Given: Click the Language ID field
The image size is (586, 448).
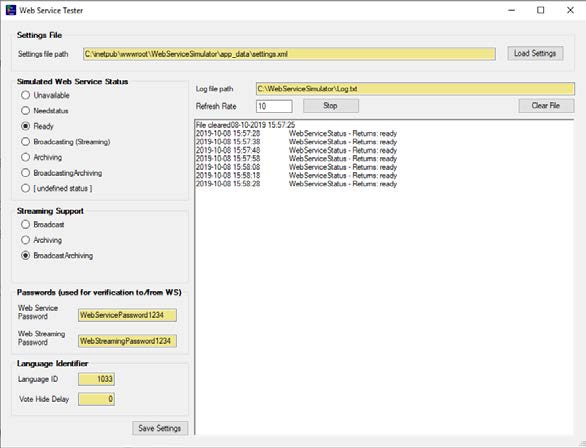Looking at the screenshot, I should (x=96, y=379).
